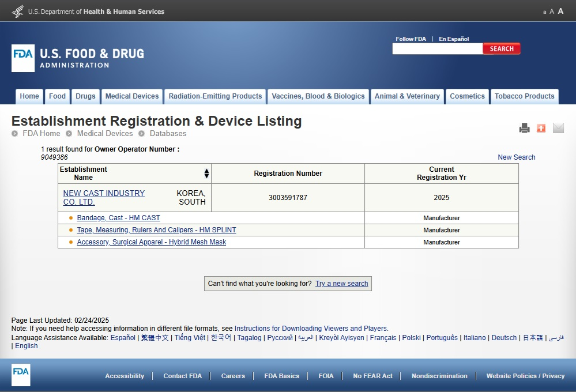576x392 pixels.
Task: Open Radiation-Emitting Products tab
Action: tap(215, 96)
